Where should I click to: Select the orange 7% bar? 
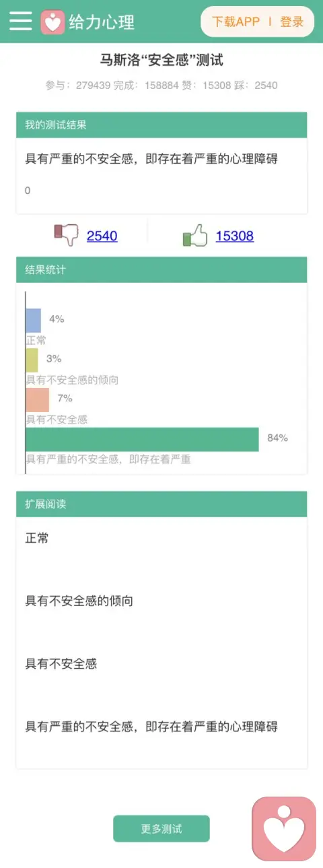click(x=37, y=400)
